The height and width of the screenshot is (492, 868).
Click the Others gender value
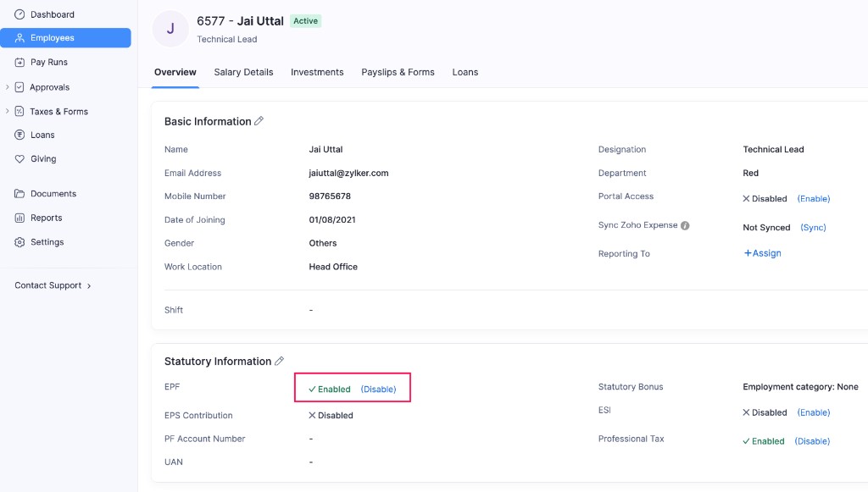(x=323, y=243)
